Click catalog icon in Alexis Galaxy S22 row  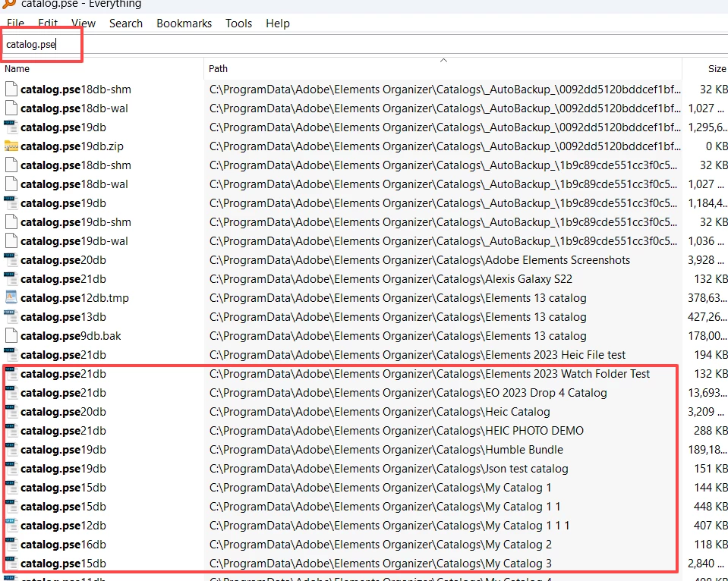[x=11, y=279]
